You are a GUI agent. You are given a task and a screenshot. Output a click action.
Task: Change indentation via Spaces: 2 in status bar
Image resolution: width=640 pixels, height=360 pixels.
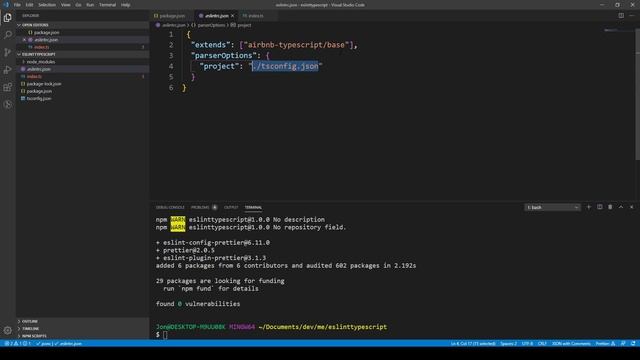click(508, 344)
